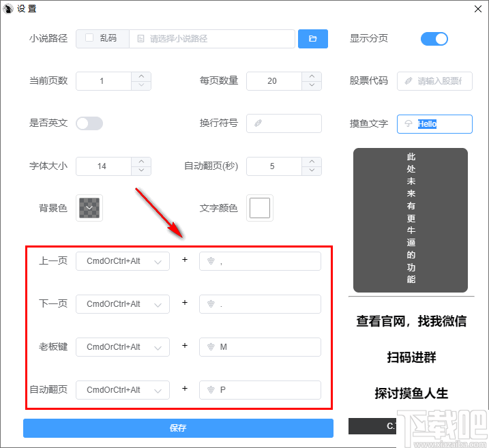Click the 下一页 hotkey field with period
This screenshot has width=489, height=448.
pyautogui.click(x=260, y=304)
